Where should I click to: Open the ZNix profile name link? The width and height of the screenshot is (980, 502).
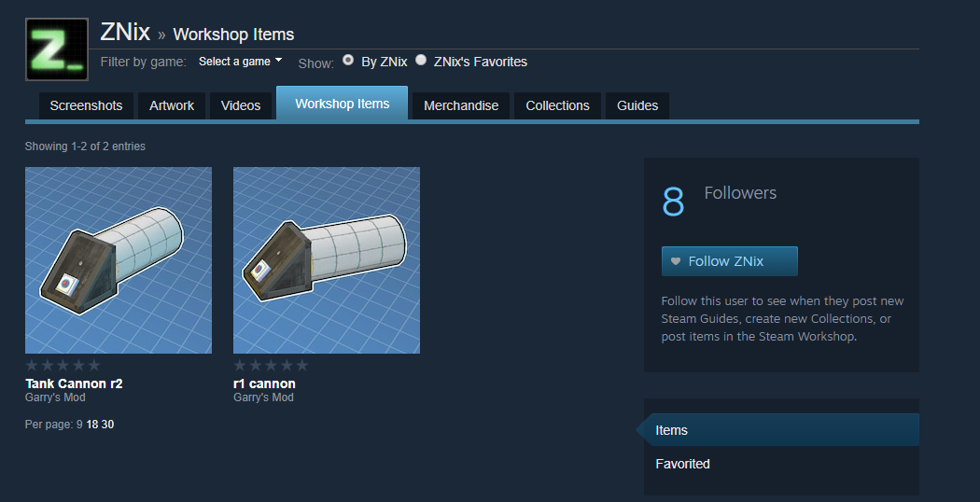(x=125, y=33)
